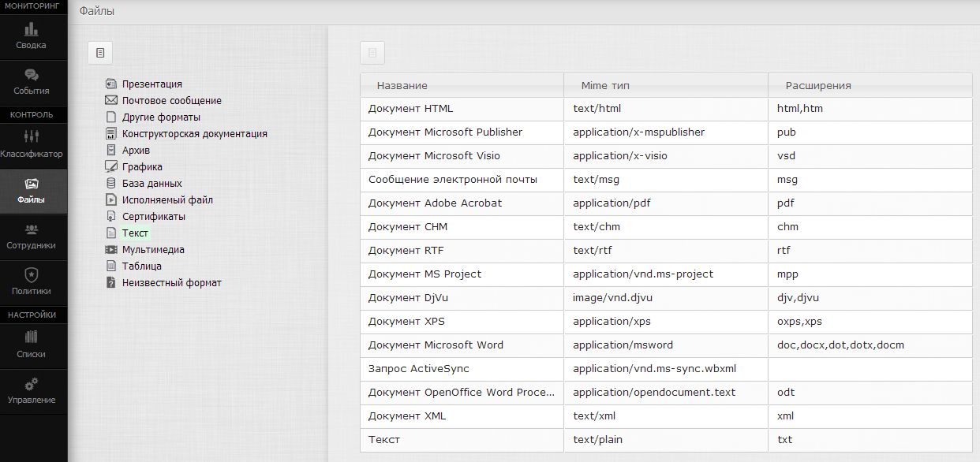This screenshot has height=462, width=980.
Task: Sort by the Mime тип column header
Action: 605,85
